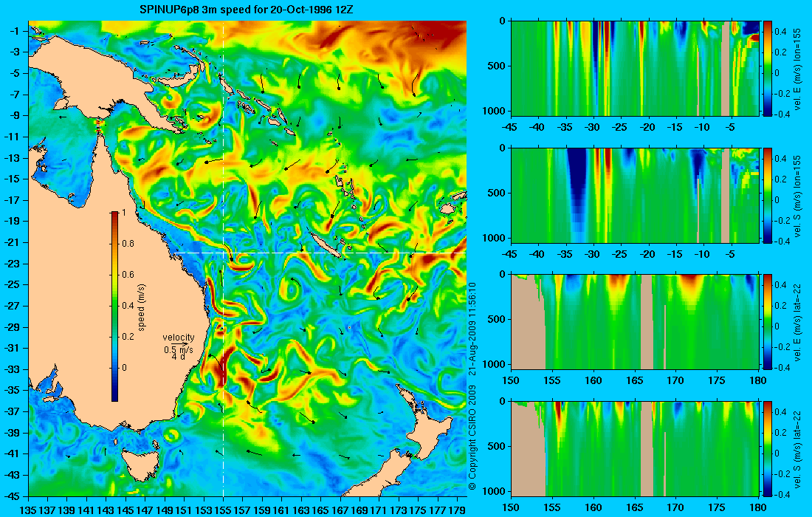Click the "4 d" legend text
This screenshot has height=517, width=812.
coord(178,357)
